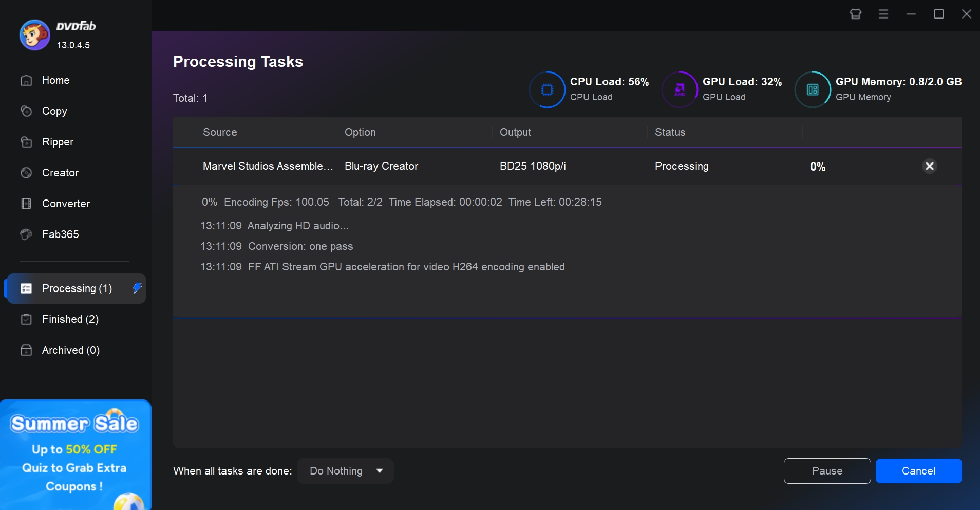Open the GPU Memory indicator
The height and width of the screenshot is (510, 980).
[x=812, y=89]
